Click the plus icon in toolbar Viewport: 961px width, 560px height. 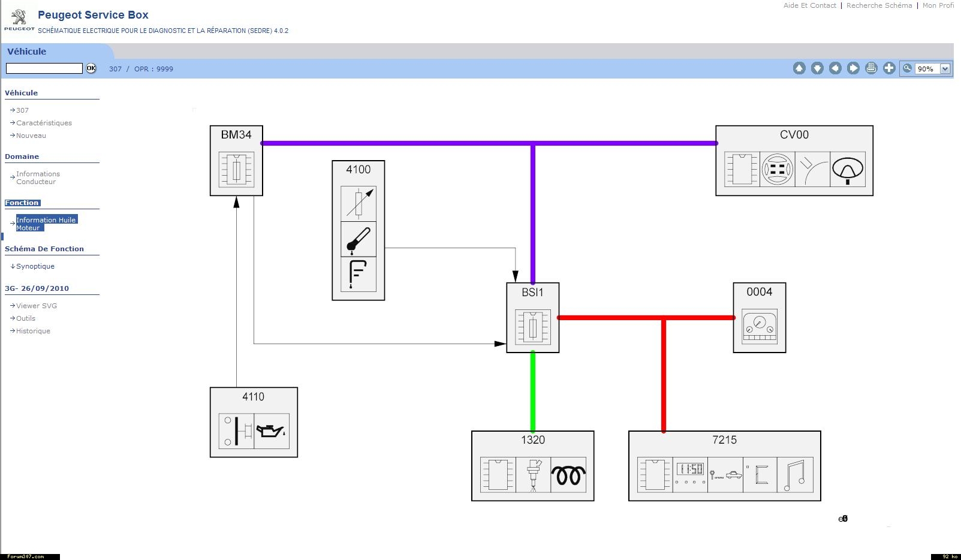coord(888,68)
